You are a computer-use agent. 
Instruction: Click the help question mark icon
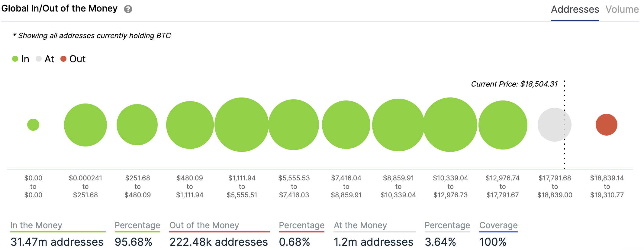[128, 9]
